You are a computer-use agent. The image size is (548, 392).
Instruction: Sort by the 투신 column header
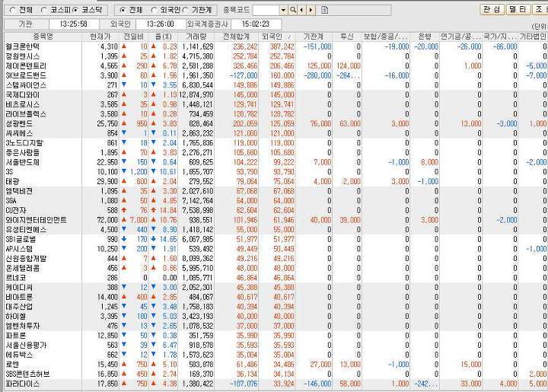347,37
